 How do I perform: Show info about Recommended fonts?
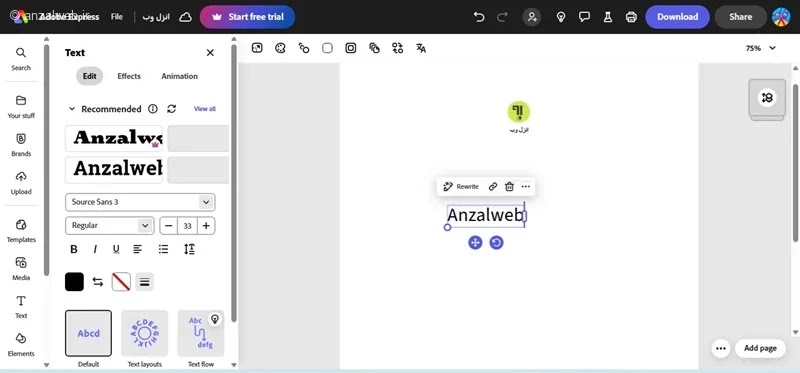pyautogui.click(x=153, y=109)
